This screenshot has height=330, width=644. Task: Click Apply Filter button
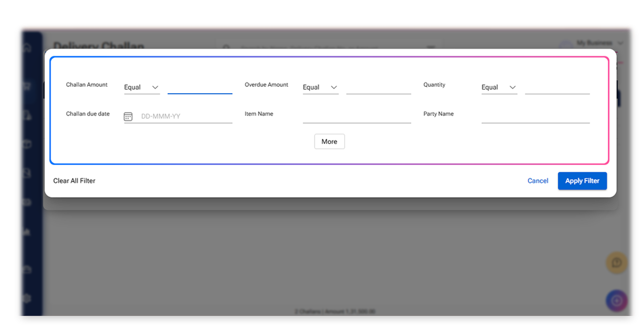pos(582,181)
